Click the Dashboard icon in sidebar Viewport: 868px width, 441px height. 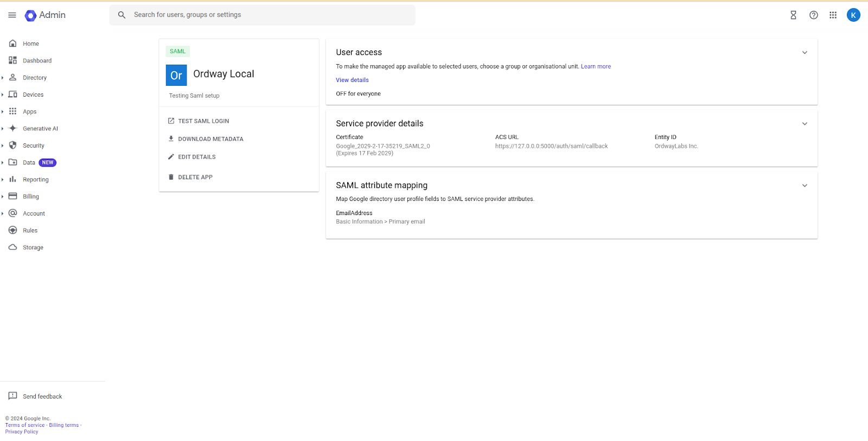(x=12, y=60)
